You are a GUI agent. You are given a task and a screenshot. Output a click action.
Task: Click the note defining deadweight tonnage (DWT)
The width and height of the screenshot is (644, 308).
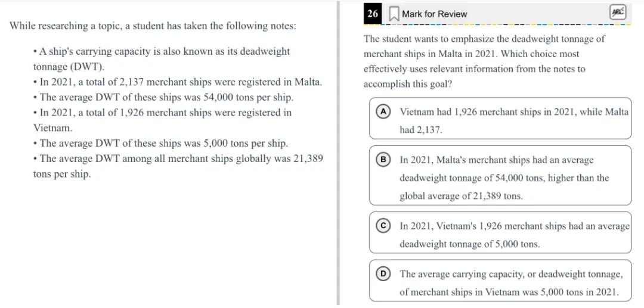tap(161, 58)
